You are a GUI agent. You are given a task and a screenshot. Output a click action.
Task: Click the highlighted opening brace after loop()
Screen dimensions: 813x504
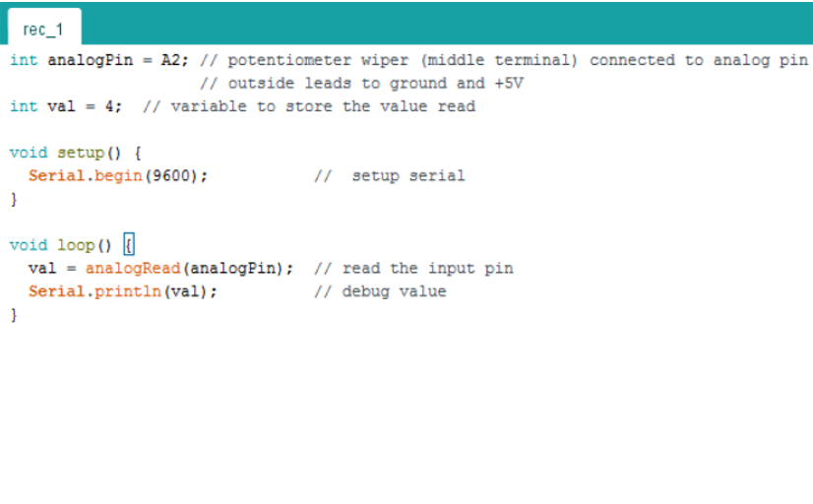128,245
